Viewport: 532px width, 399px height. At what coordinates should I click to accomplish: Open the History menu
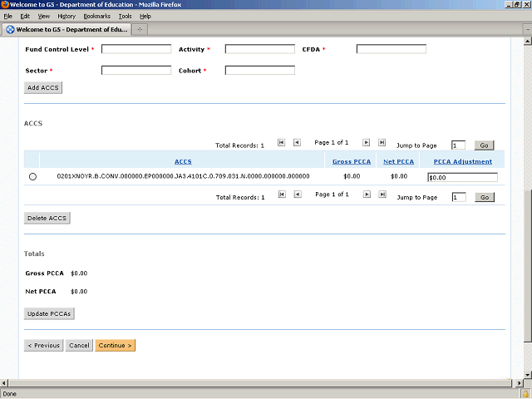coord(66,16)
